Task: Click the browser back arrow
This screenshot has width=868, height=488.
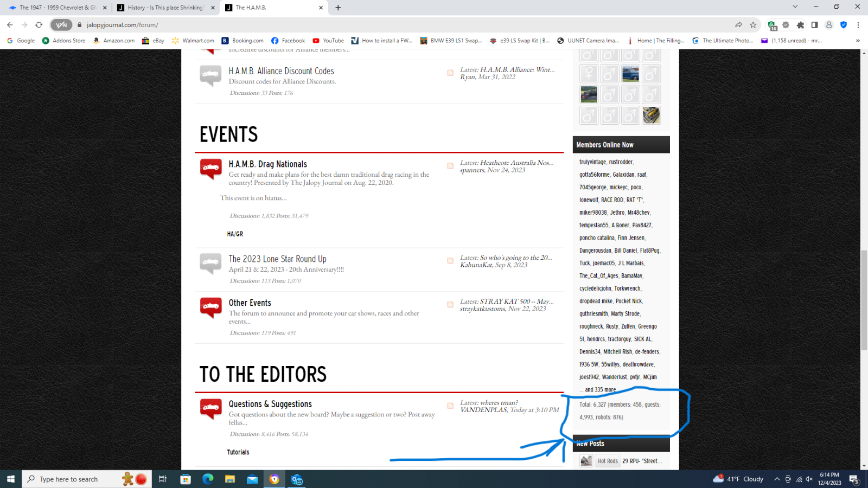Action: pyautogui.click(x=10, y=25)
